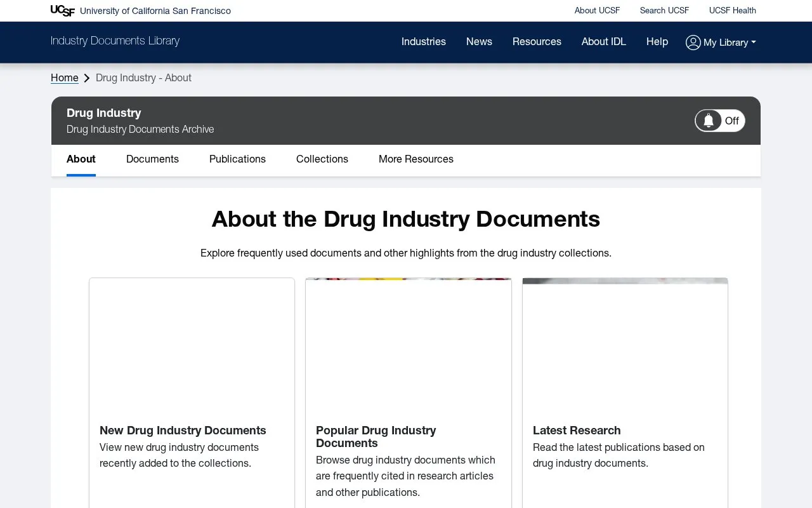Open the New Drug Industry Documents card
Viewport: 812px width, 508px height.
pos(192,393)
